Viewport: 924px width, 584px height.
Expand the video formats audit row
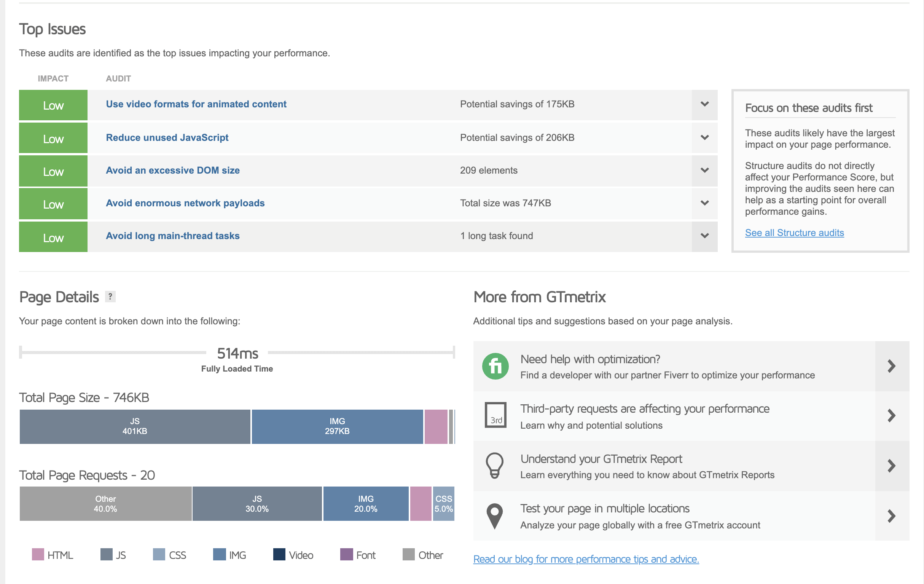click(x=704, y=104)
